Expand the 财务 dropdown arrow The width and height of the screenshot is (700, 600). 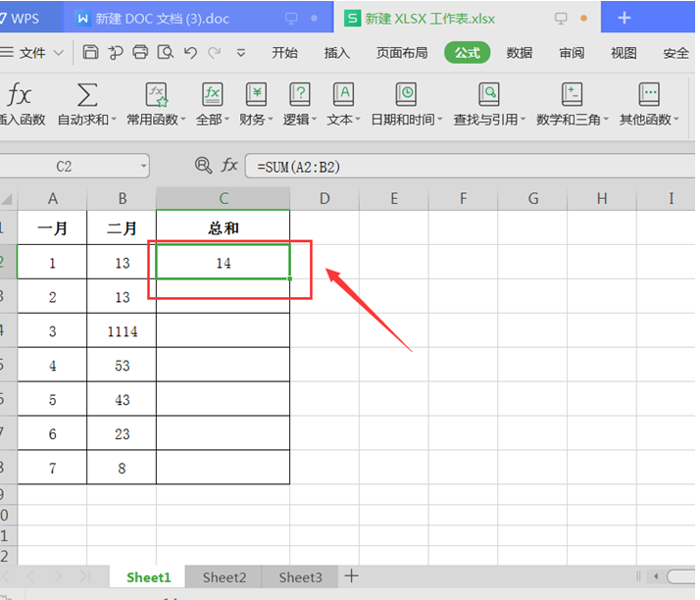tap(270, 120)
